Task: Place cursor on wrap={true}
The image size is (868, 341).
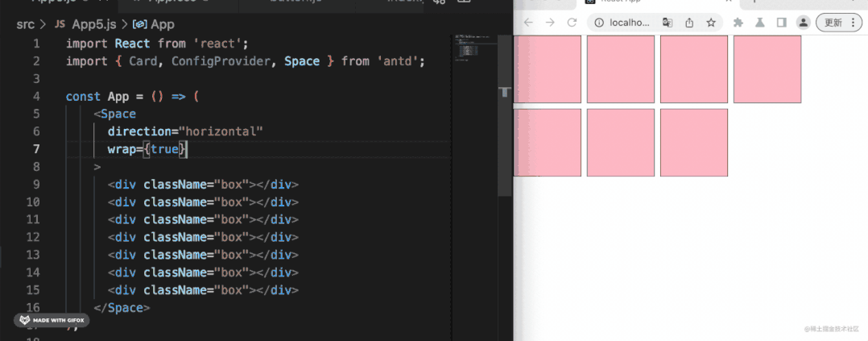Action: tap(148, 149)
